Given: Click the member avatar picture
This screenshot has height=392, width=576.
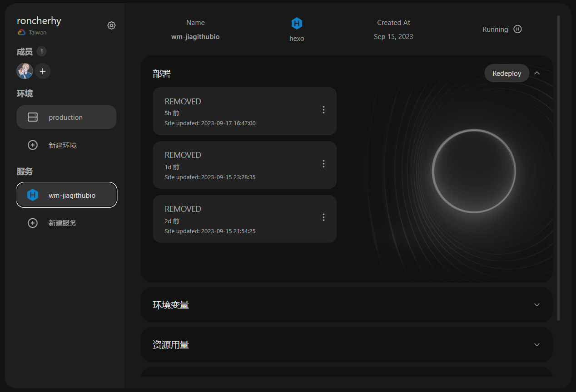Looking at the screenshot, I should pyautogui.click(x=25, y=71).
